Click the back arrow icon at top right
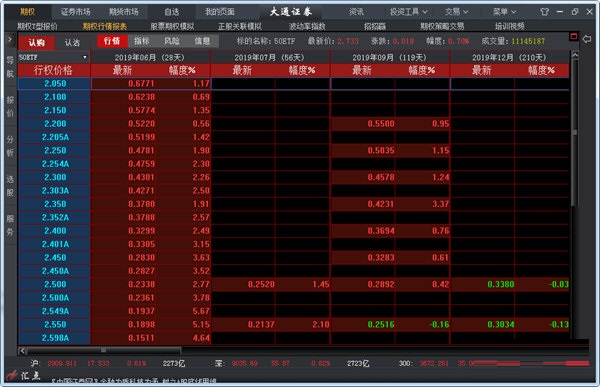The image size is (600, 387). (x=587, y=39)
